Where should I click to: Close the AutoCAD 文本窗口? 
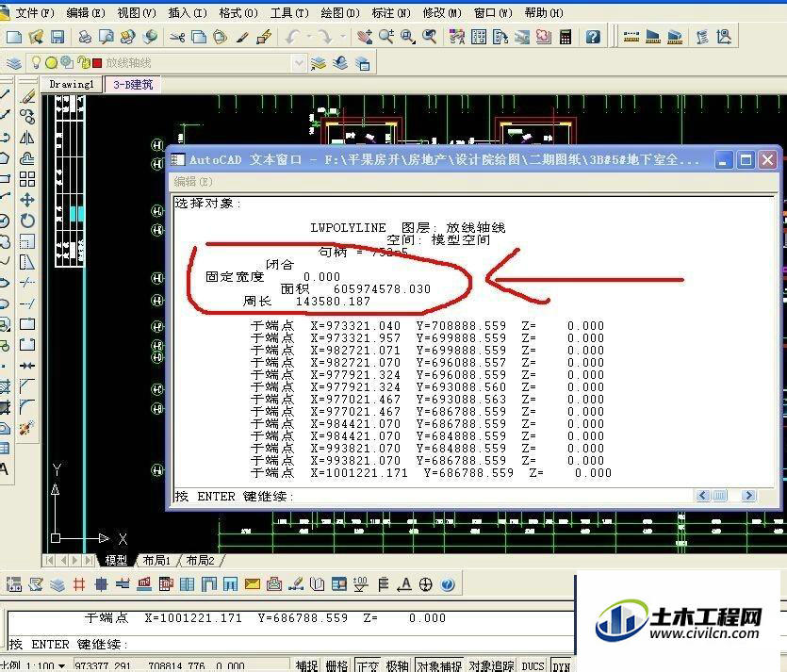tap(767, 160)
